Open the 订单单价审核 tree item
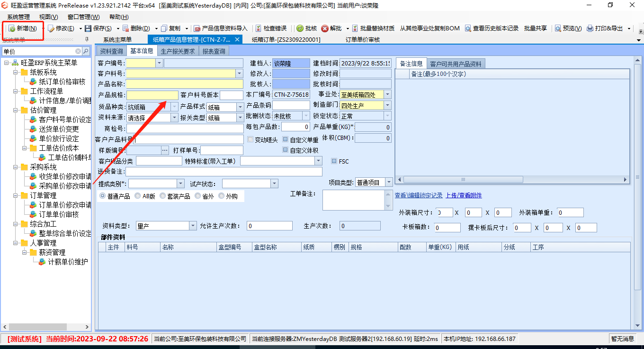 click(59, 214)
